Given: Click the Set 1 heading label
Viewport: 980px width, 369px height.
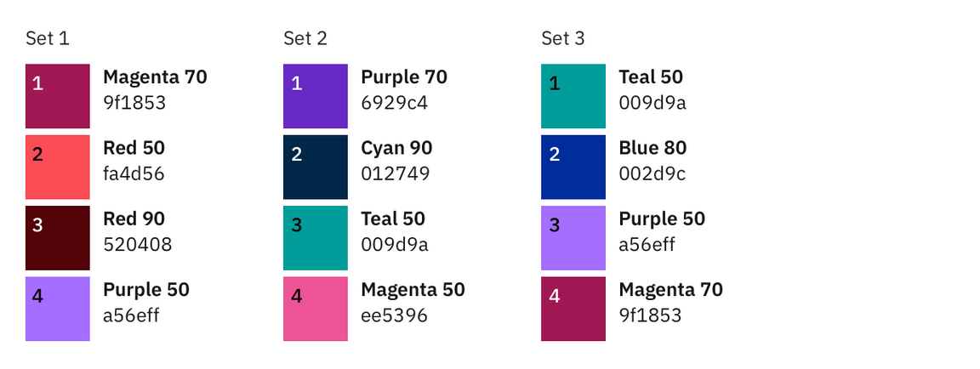Looking at the screenshot, I should coord(48,38).
